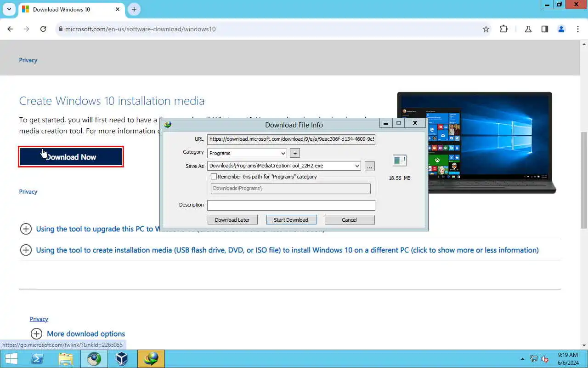Viewport: 588px width, 368px height.
Task: Click the address bar URL
Action: coord(140,29)
